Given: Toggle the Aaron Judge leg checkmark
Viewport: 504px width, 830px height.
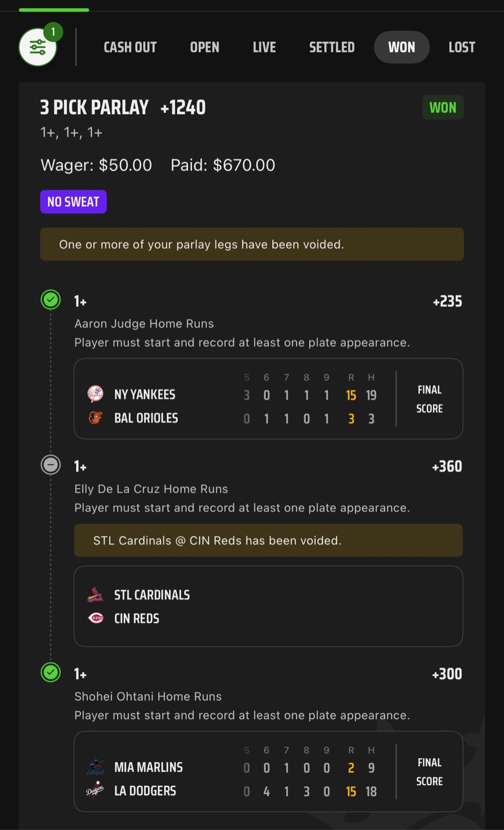Looking at the screenshot, I should (50, 300).
